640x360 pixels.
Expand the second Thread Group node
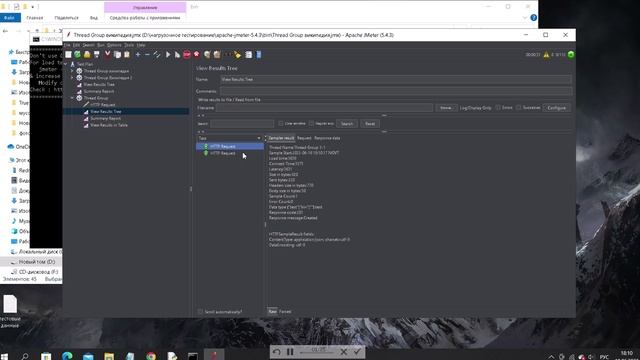coord(72,78)
